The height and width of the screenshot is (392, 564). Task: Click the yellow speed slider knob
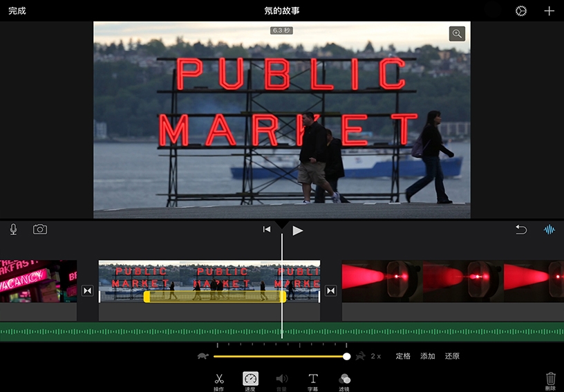[346, 356]
